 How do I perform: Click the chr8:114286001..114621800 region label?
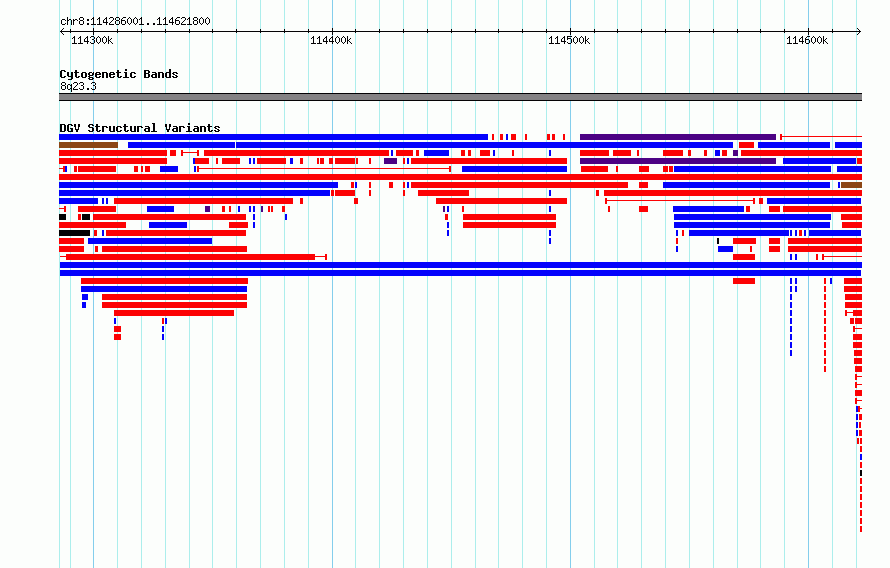135,21
